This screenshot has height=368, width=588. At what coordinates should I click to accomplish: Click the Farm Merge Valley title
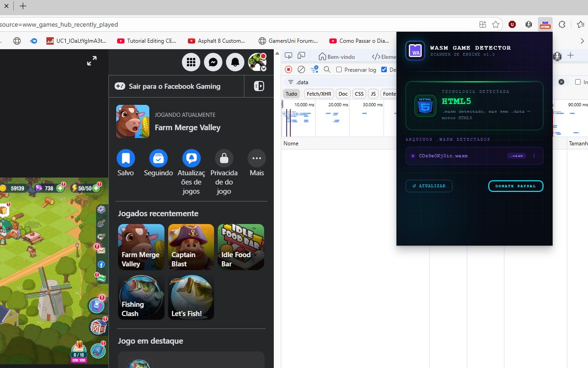pyautogui.click(x=187, y=127)
